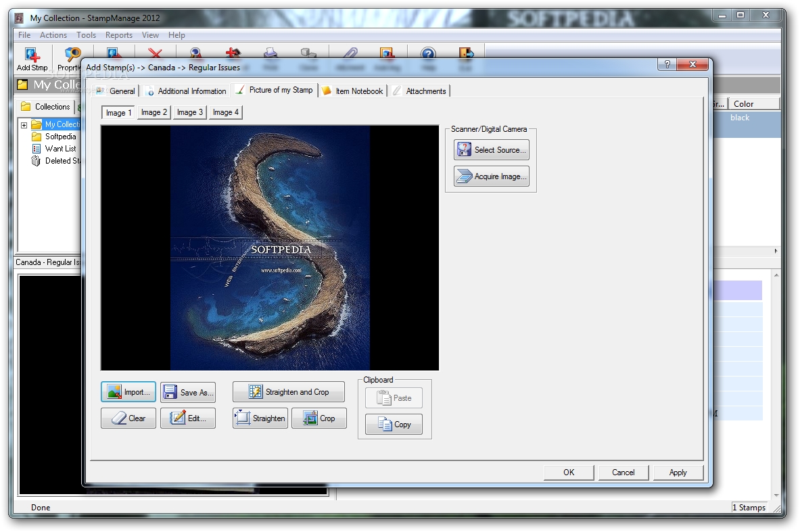Click Save As floppy disk button
The height and width of the screenshot is (532, 800).
pyautogui.click(x=188, y=391)
